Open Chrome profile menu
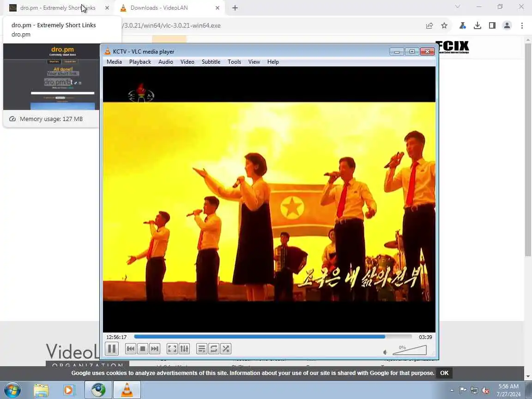532x399 pixels. [507, 25]
